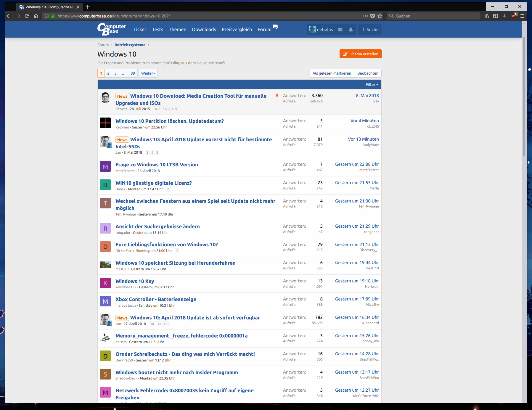The image size is (532, 410).
Task: Open page 40 of April 2018 Update verfügbar thread
Action: (165, 324)
